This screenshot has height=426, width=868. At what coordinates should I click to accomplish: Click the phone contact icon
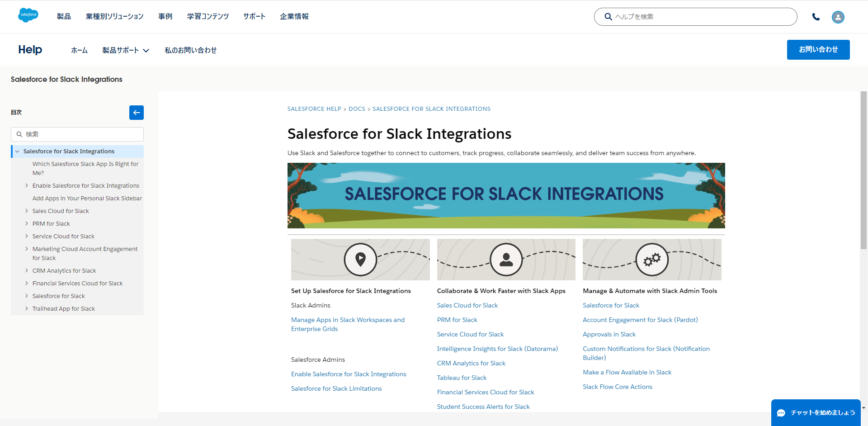point(816,17)
